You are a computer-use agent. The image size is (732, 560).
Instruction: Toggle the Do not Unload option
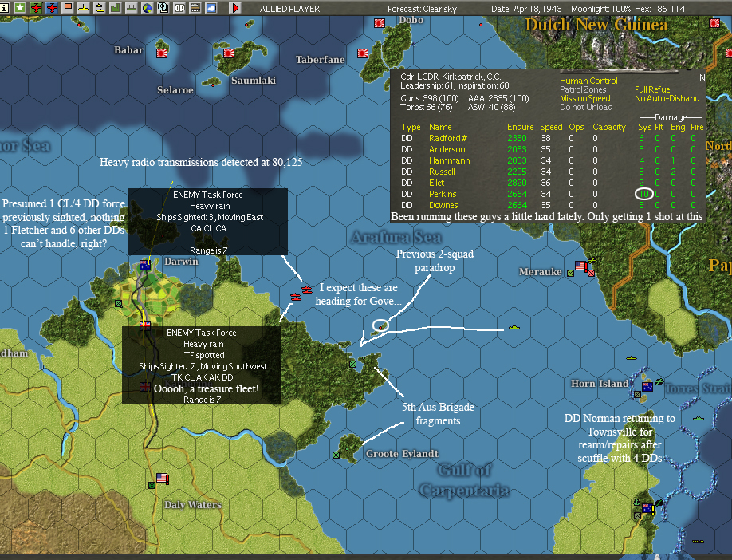click(586, 108)
